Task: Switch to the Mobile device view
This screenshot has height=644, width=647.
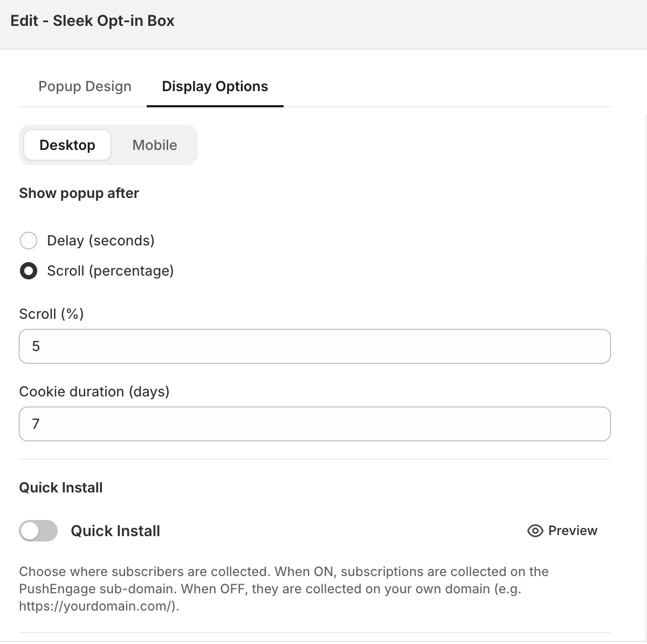Action: tap(155, 145)
